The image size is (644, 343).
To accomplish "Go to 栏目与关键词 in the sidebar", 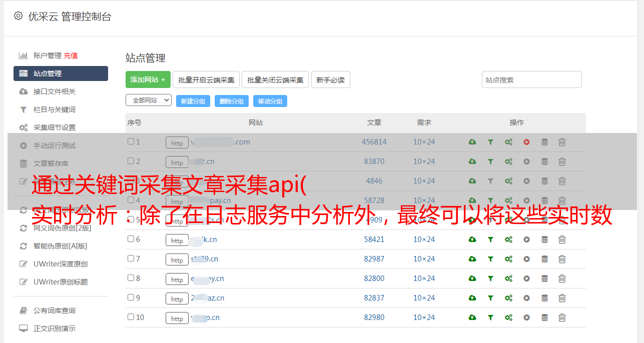I will point(54,109).
